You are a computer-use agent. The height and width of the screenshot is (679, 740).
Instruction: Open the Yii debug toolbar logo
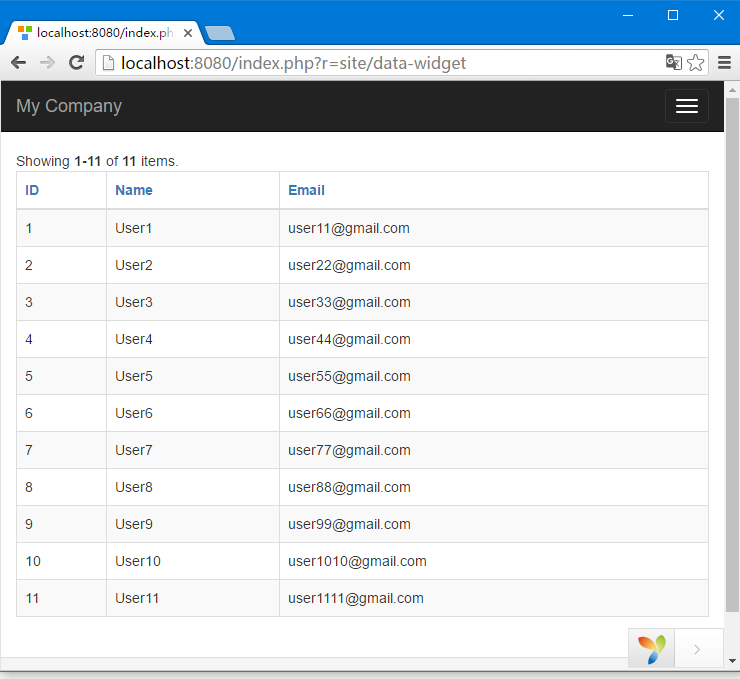[x=651, y=649]
